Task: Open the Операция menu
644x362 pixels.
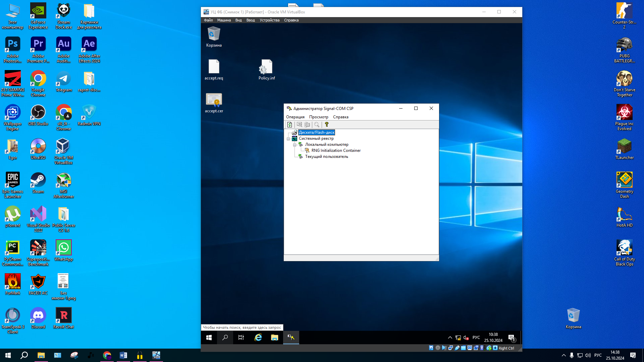Action: pyautogui.click(x=295, y=117)
